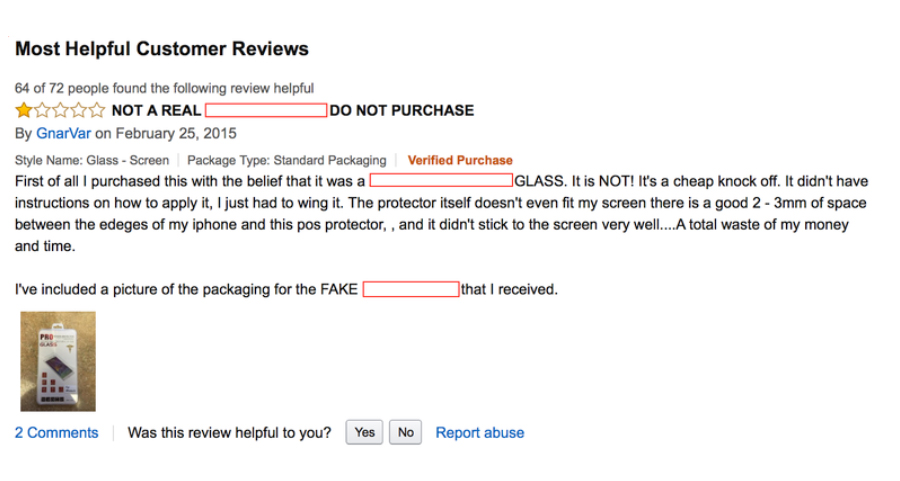
Task: Open the 2 Comments link
Action: (x=56, y=433)
